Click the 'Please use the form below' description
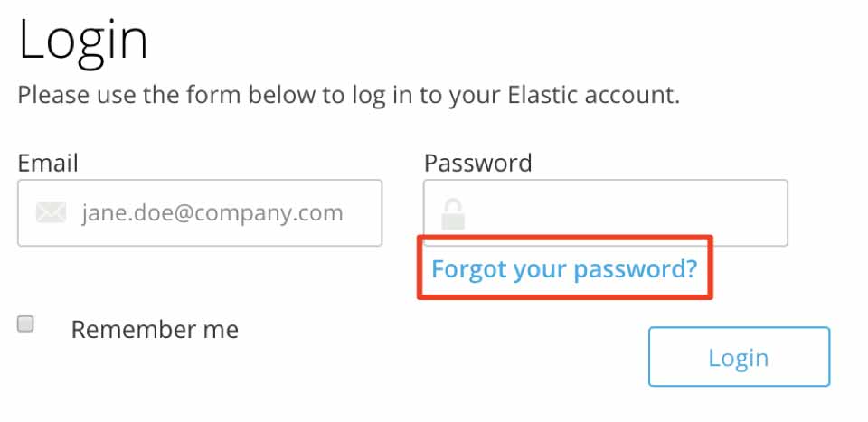This screenshot has height=422, width=868. pyautogui.click(x=349, y=96)
